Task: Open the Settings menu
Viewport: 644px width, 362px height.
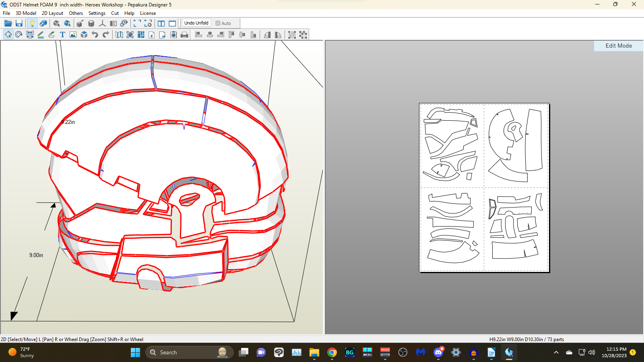Action: 97,13
